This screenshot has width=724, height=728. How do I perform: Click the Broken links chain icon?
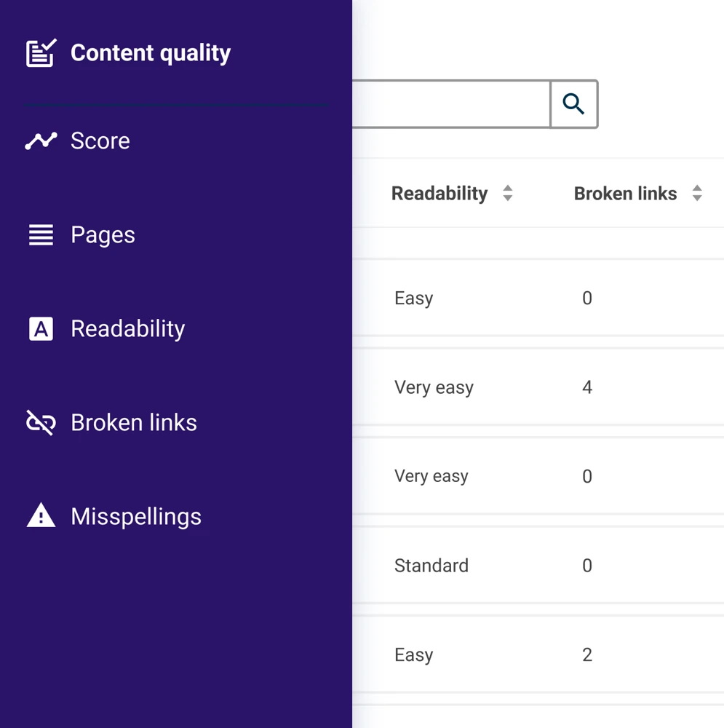[41, 423]
